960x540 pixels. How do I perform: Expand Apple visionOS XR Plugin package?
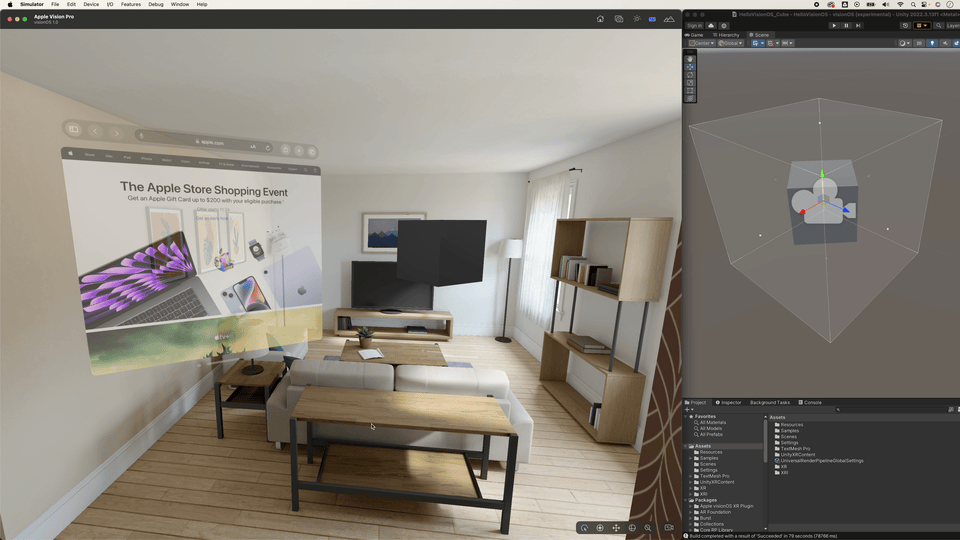point(691,506)
